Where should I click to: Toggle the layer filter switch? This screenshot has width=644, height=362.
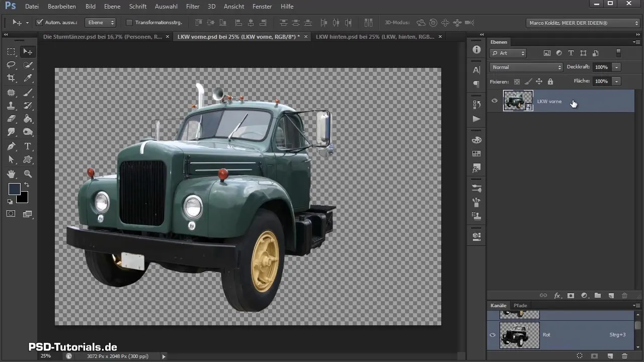tap(619, 53)
